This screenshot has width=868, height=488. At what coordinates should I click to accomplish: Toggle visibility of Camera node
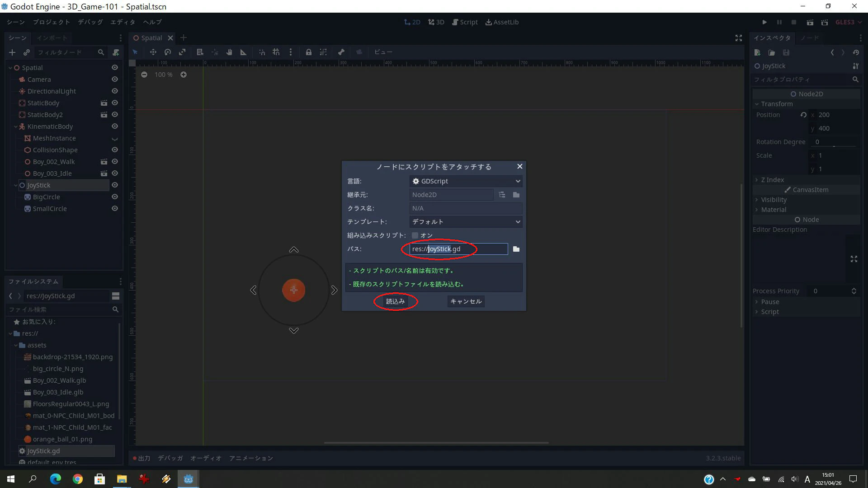[115, 79]
